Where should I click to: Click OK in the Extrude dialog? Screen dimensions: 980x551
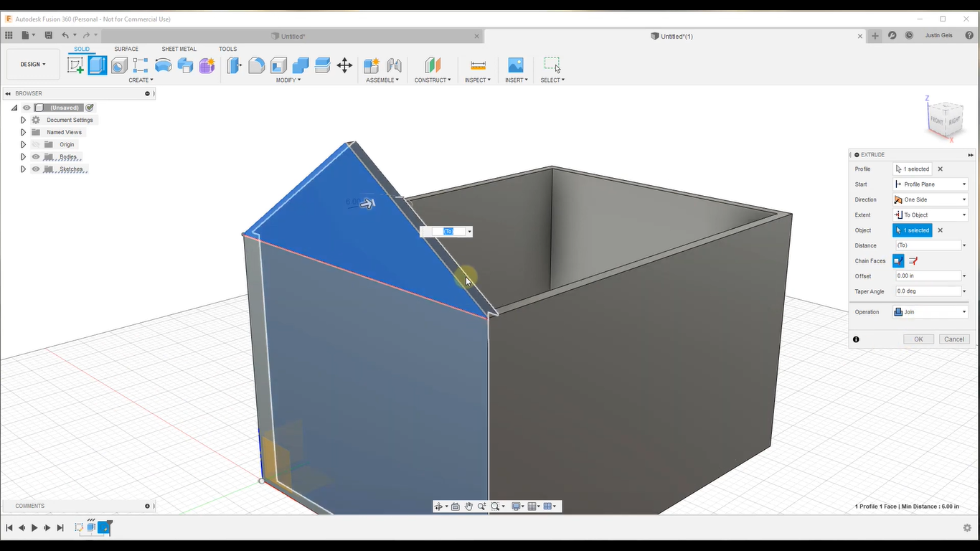point(918,339)
